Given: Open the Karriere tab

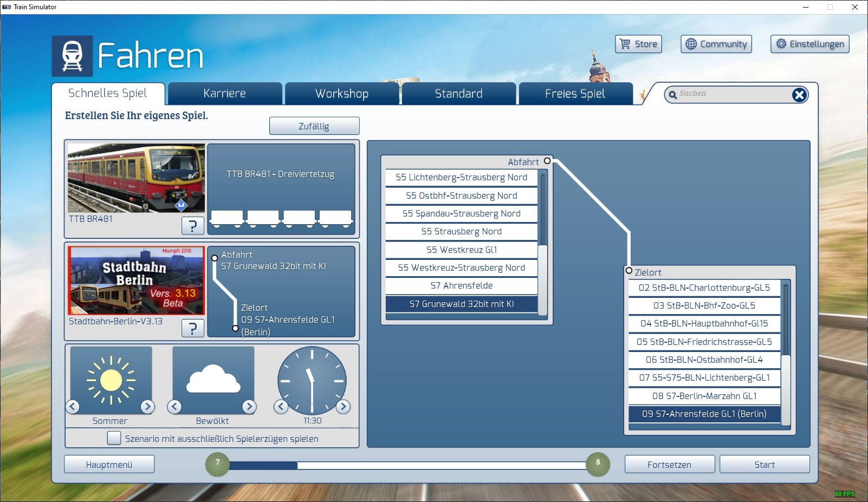Looking at the screenshot, I should [x=225, y=94].
